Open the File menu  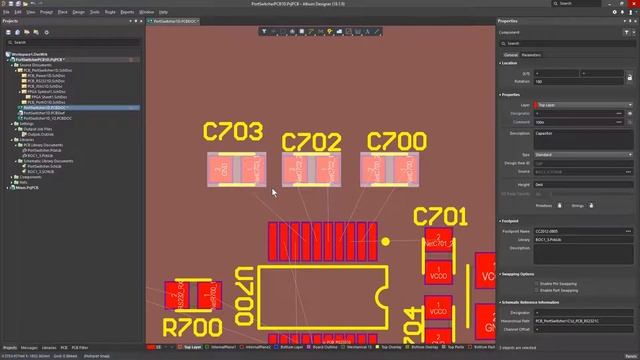pos(6,12)
